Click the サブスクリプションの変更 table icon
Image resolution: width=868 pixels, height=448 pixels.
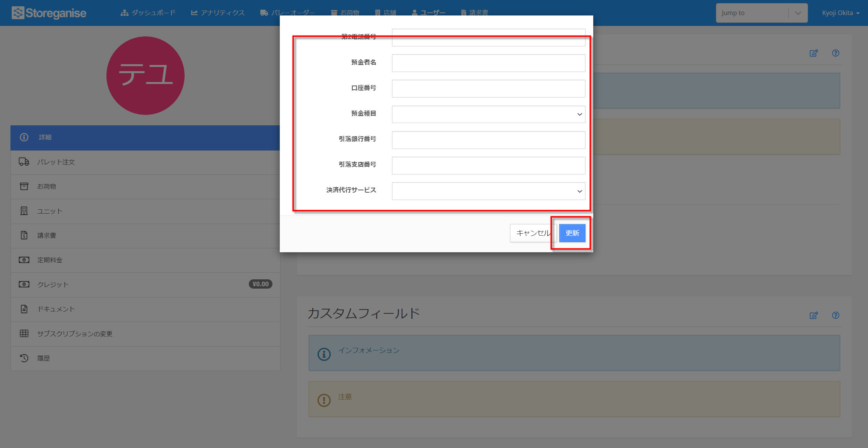(24, 333)
